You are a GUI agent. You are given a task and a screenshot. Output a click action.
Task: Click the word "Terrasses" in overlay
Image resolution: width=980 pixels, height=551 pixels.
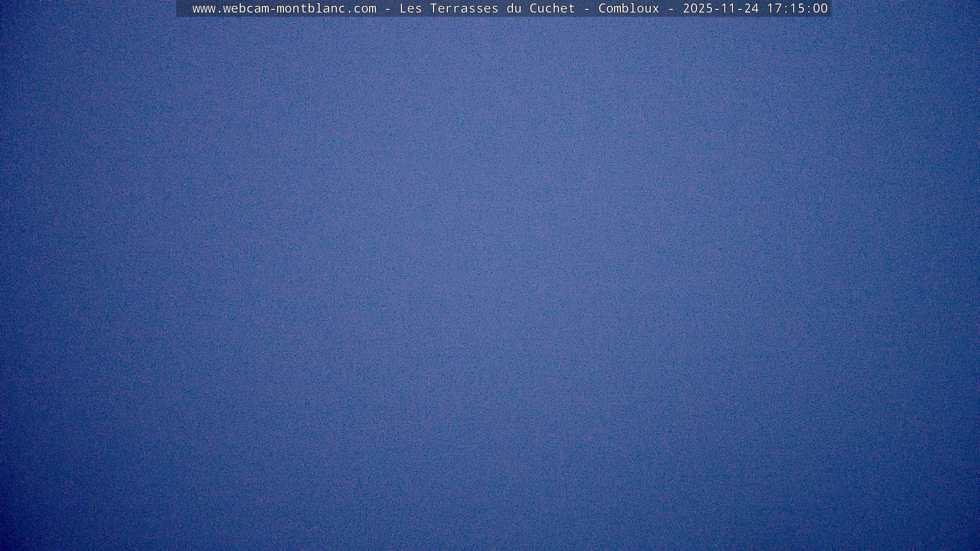tap(464, 8)
